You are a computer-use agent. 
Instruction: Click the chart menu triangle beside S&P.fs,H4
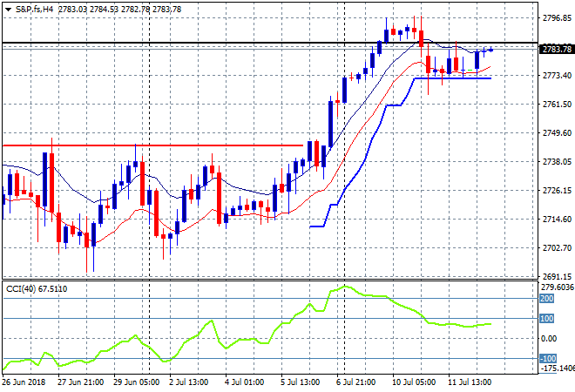(9, 10)
